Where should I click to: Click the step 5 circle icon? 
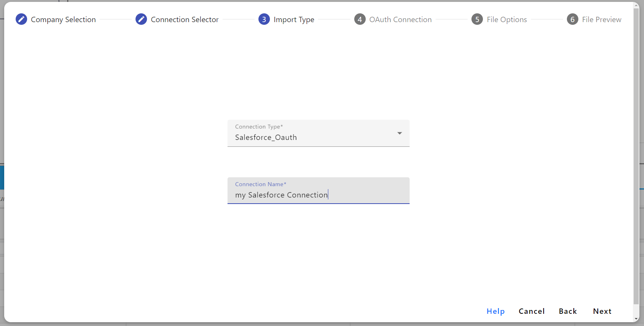477,19
